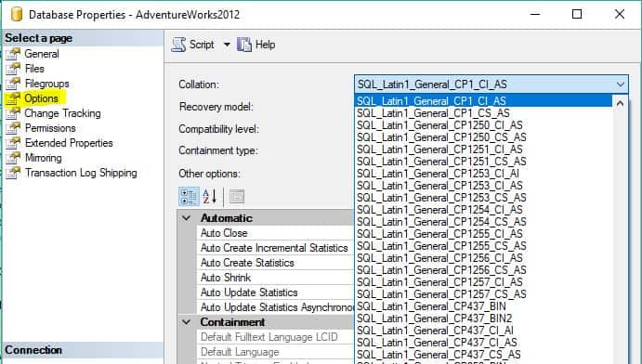Click the Help button
The width and height of the screenshot is (642, 364).
pyautogui.click(x=255, y=45)
